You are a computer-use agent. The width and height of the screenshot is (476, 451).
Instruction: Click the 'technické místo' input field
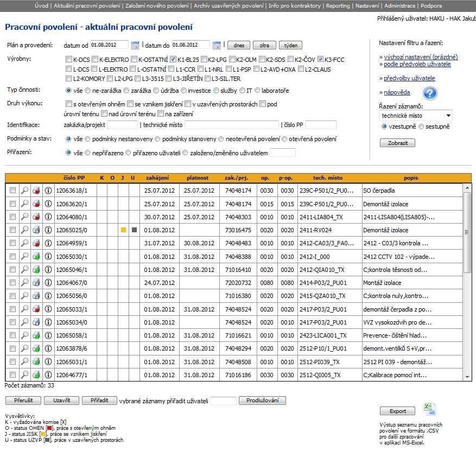pyautogui.click(x=232, y=125)
